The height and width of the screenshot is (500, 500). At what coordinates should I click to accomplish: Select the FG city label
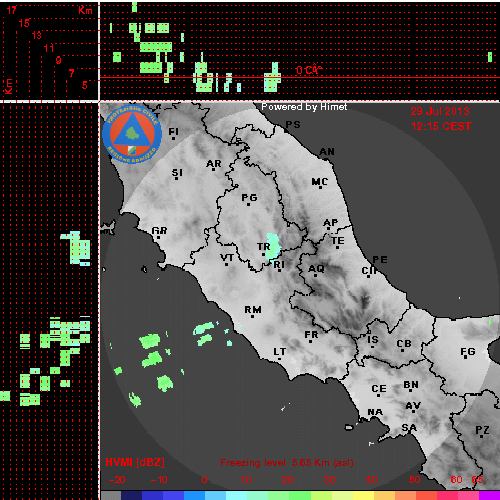click(468, 352)
